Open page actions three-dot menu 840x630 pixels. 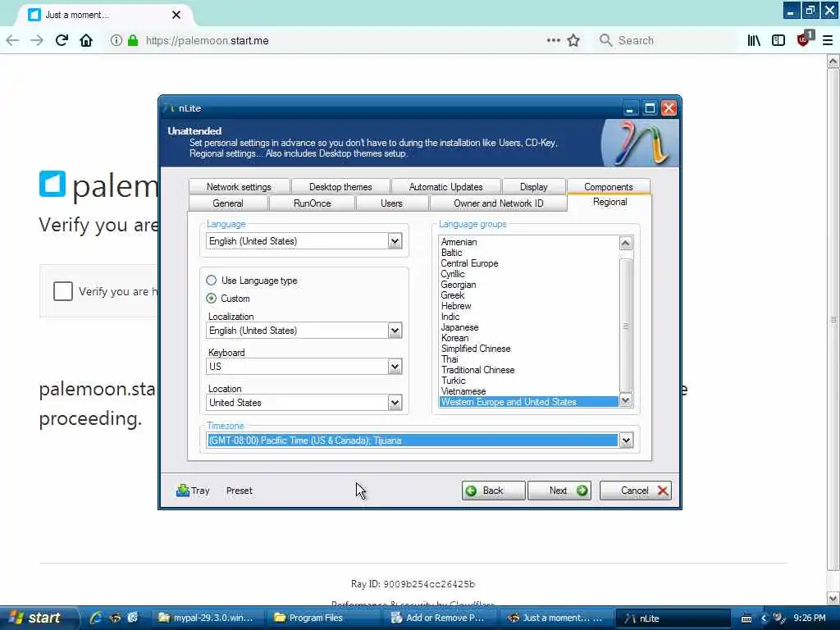554,40
